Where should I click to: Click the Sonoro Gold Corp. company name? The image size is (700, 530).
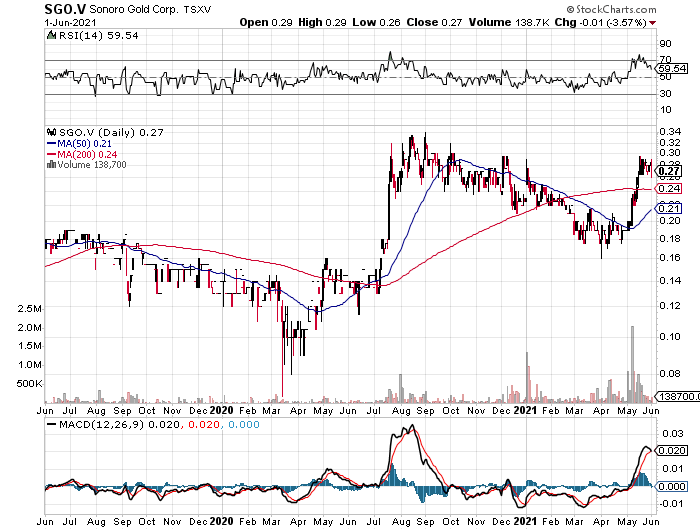click(134, 9)
